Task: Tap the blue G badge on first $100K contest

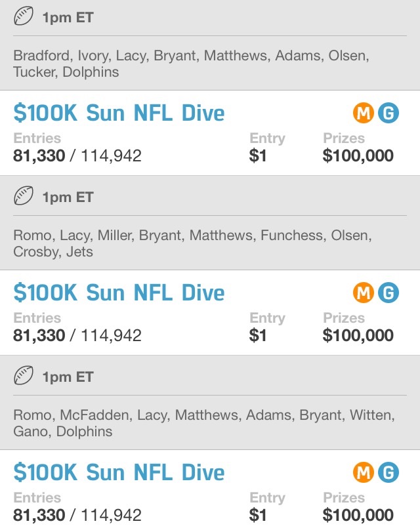Action: click(x=388, y=113)
